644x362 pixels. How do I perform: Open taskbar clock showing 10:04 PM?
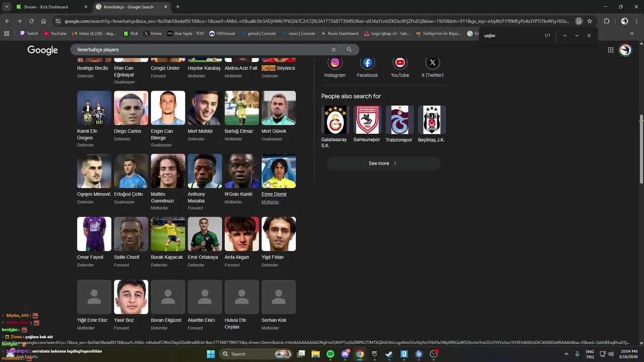[629, 354]
